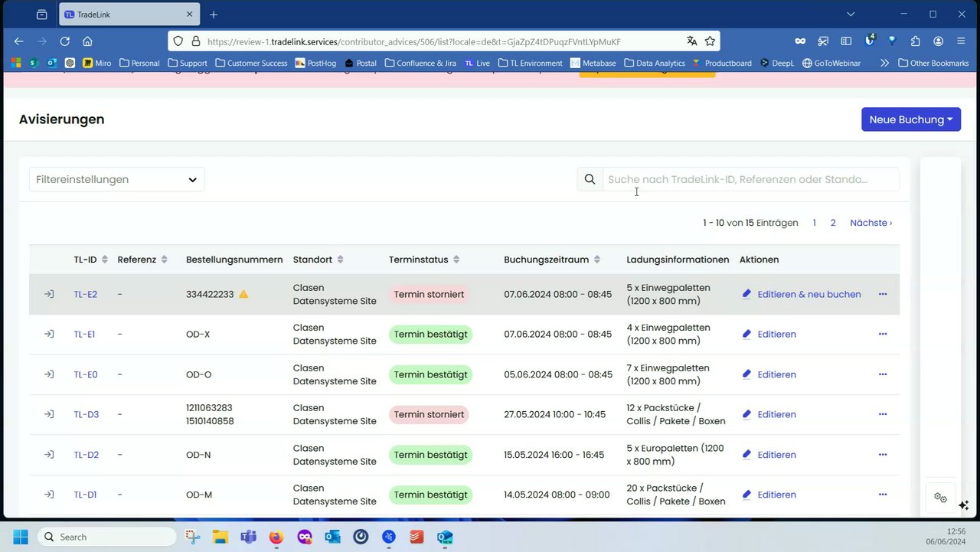Go to the browser home page icon
The width and height of the screenshot is (980, 552).
pyautogui.click(x=87, y=41)
